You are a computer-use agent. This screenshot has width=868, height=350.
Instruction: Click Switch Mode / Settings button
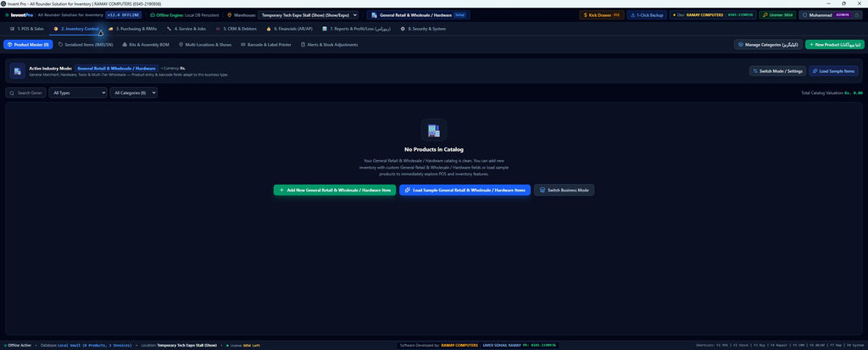(x=777, y=71)
